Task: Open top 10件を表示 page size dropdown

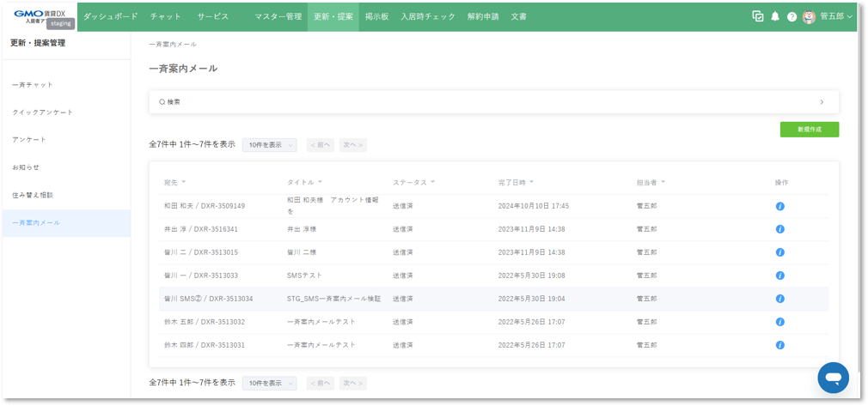Action: click(270, 145)
